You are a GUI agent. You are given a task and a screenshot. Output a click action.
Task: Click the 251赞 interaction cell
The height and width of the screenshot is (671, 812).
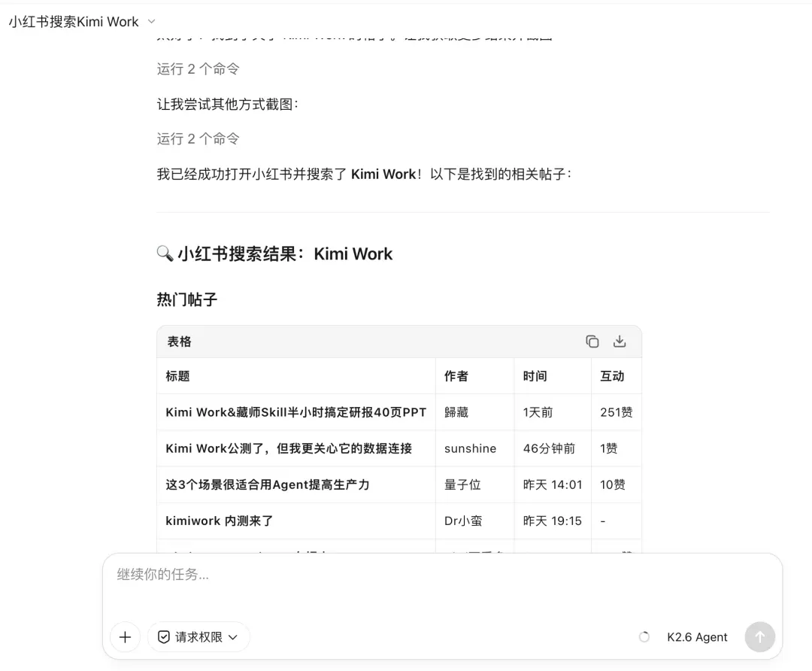617,412
